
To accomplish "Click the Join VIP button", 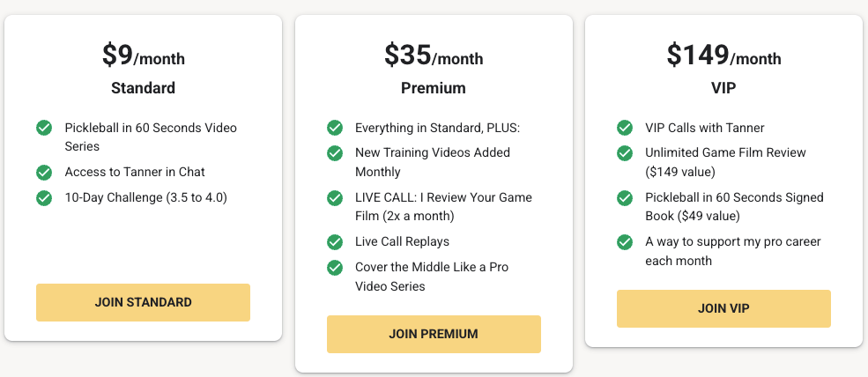I will coord(723,308).
